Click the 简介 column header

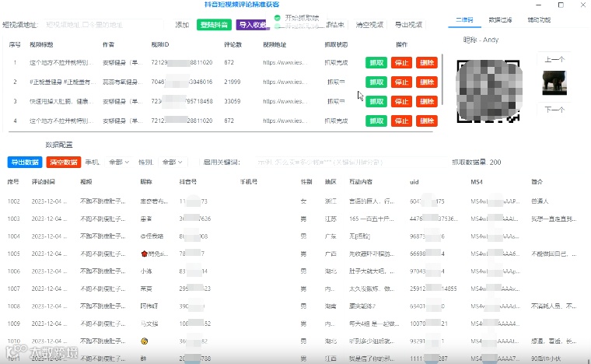pyautogui.click(x=537, y=182)
